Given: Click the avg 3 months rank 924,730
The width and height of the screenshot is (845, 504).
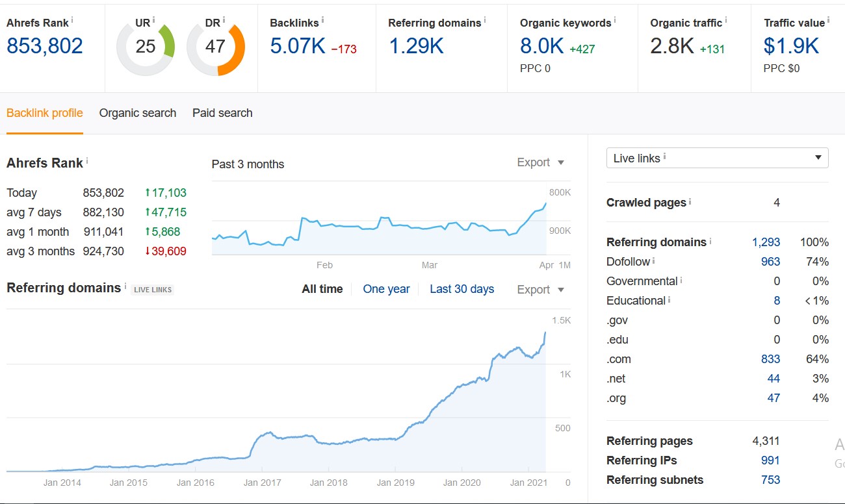Looking at the screenshot, I should tap(103, 251).
